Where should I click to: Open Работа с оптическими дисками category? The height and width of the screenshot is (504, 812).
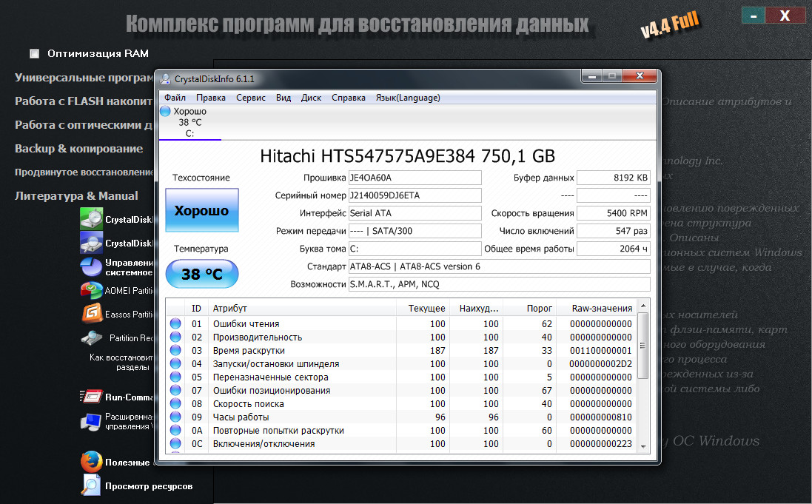tap(84, 125)
